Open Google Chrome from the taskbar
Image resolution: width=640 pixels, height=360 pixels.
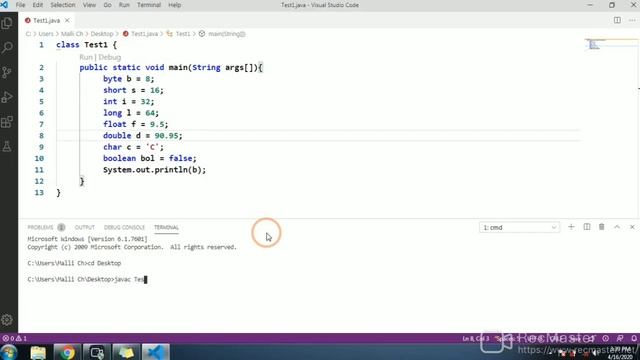click(x=67, y=352)
